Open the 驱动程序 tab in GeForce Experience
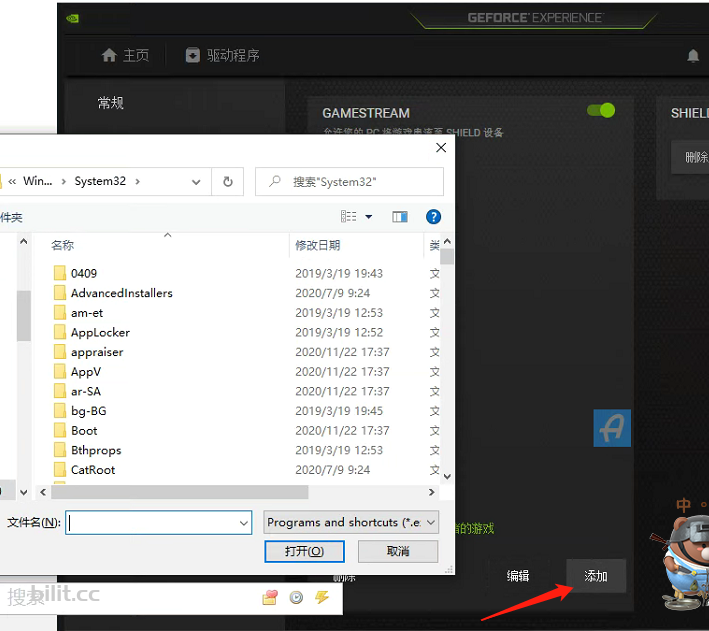The image size is (709, 631). click(222, 55)
